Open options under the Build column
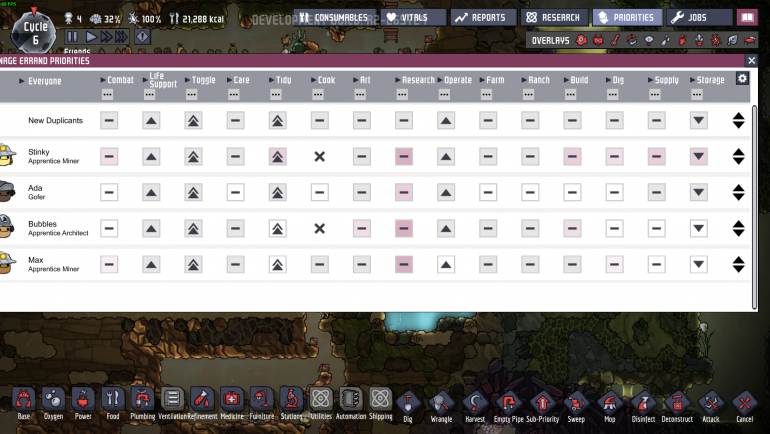This screenshot has width=770, height=434. pyautogui.click(x=570, y=95)
